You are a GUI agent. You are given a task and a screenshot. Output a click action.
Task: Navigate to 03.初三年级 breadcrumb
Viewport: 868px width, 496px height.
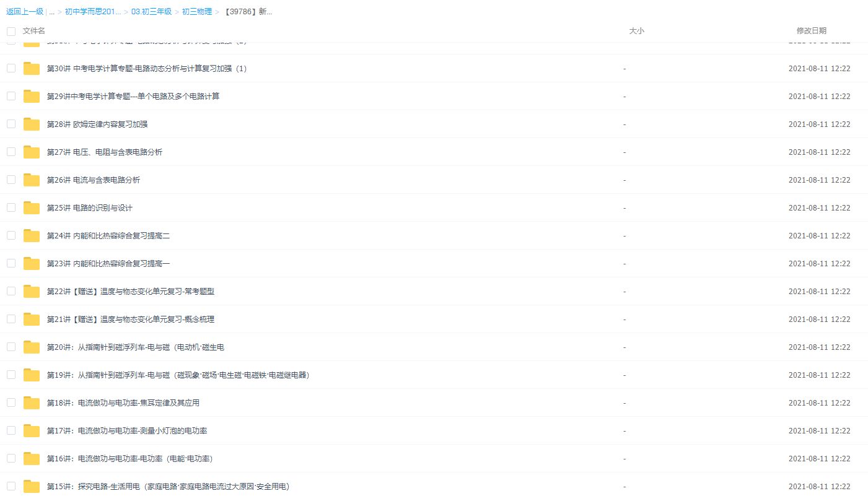[152, 12]
